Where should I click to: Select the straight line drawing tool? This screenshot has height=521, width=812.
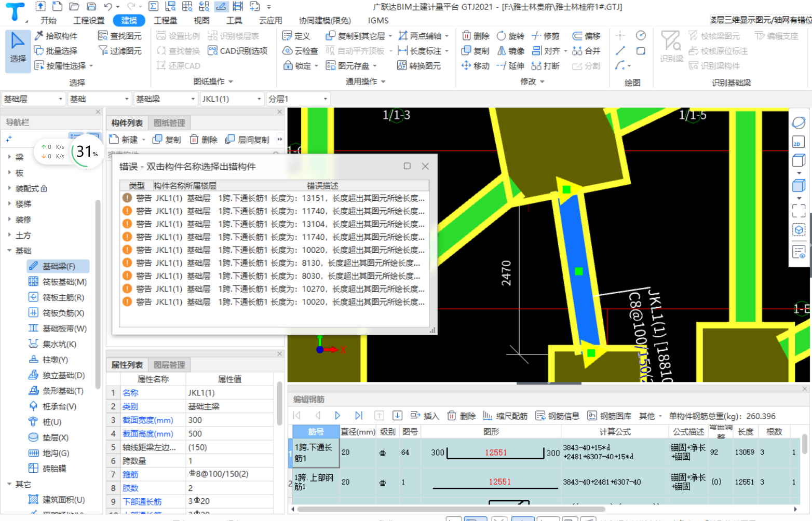click(620, 51)
